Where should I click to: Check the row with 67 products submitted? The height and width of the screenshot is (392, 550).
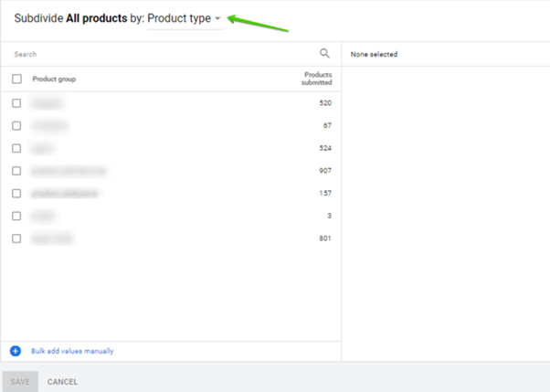click(16, 126)
